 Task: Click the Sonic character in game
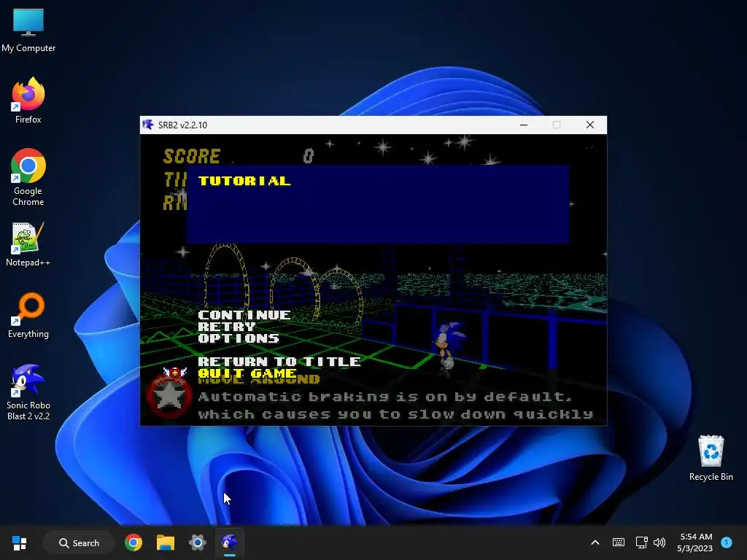pyautogui.click(x=447, y=348)
